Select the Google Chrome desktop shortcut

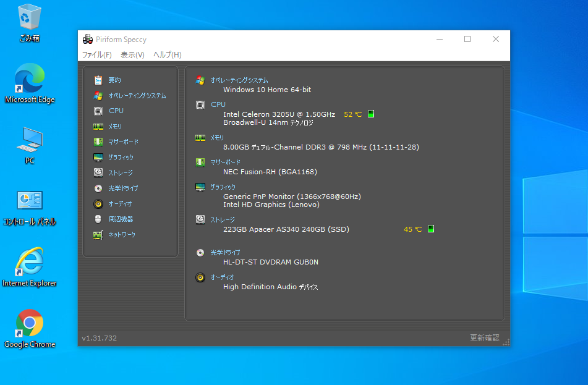30,329
